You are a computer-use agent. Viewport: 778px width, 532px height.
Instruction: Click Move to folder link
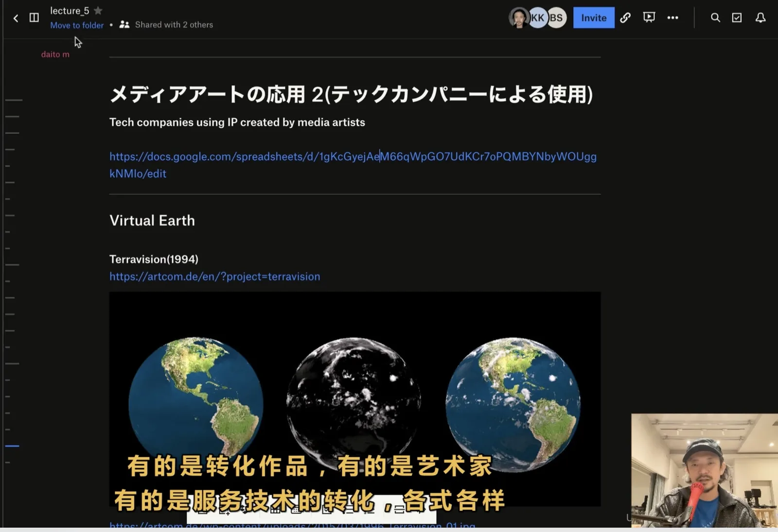click(77, 25)
